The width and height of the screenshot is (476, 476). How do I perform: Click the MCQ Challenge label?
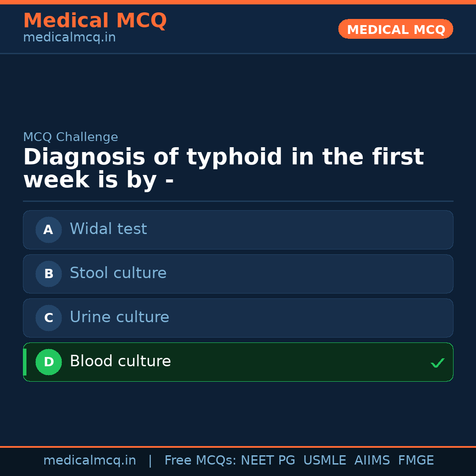pos(71,137)
